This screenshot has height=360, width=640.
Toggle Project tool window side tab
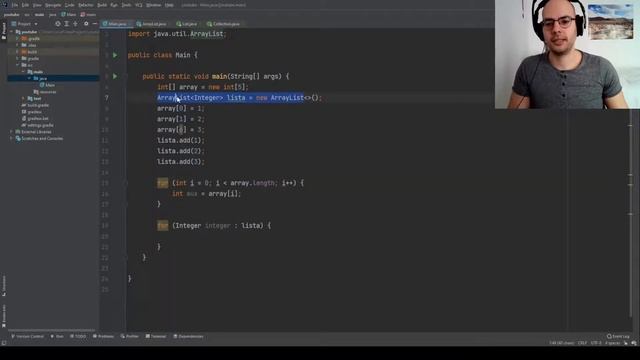(4, 31)
